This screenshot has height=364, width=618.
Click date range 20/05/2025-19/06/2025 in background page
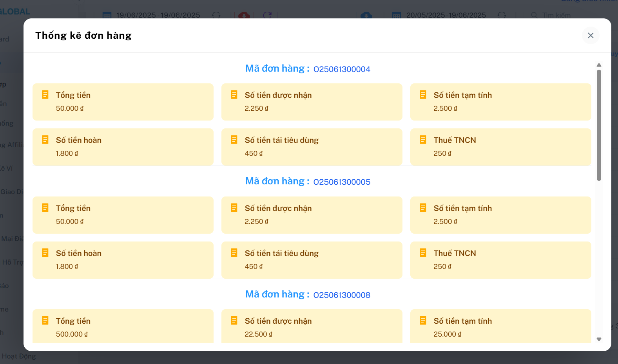click(x=446, y=15)
